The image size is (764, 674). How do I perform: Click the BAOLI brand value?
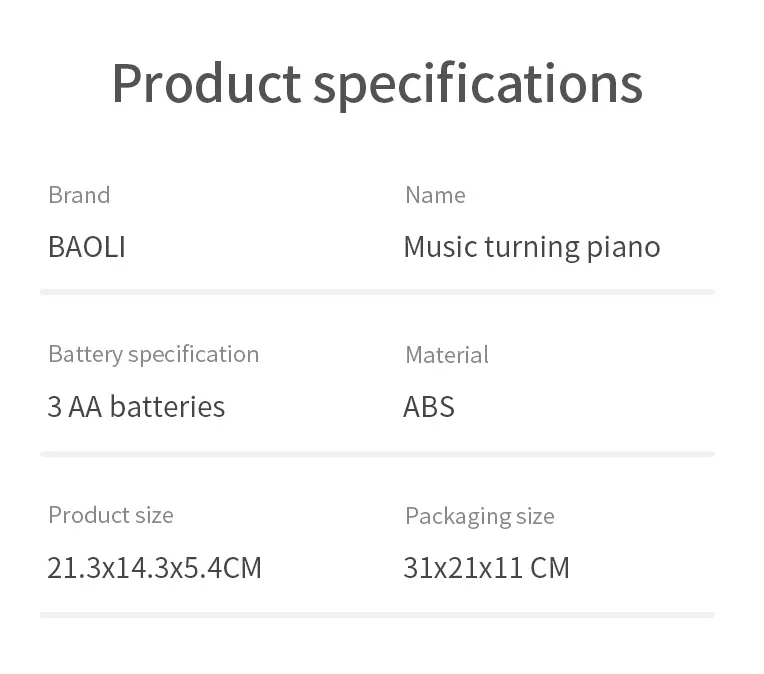(x=87, y=247)
